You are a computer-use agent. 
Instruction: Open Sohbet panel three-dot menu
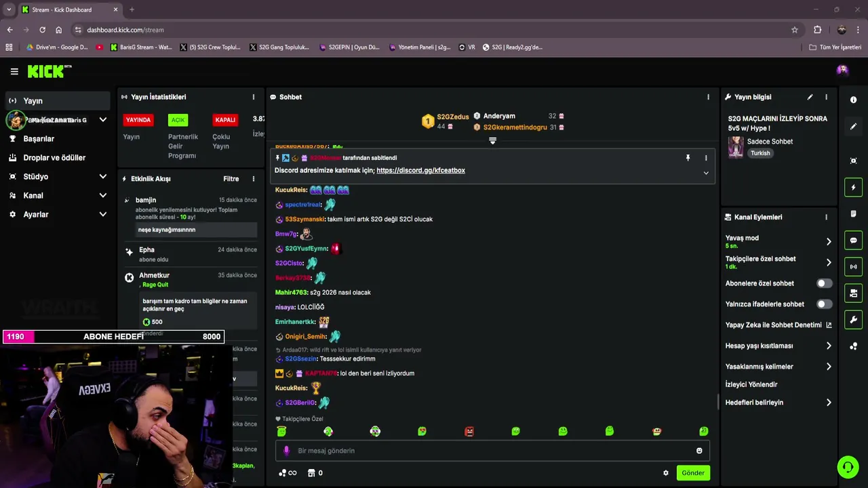tap(708, 97)
